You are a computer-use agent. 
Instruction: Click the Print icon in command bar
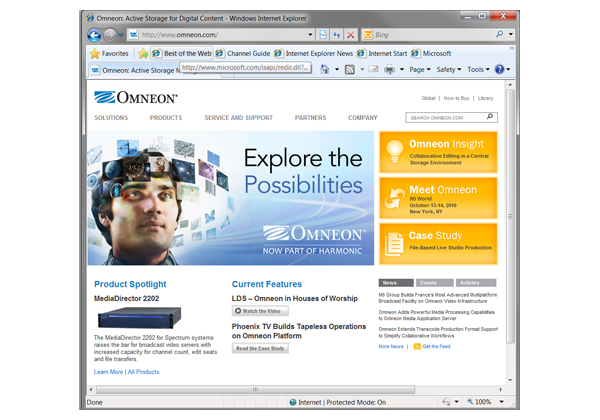[389, 70]
